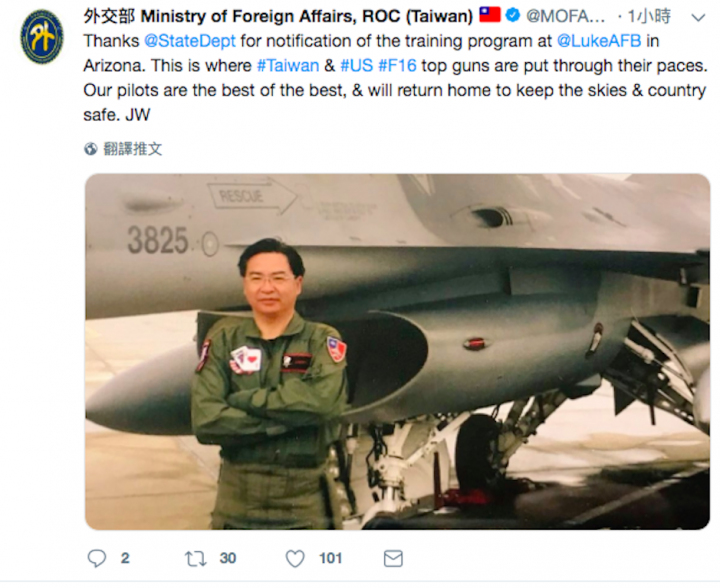Translate the tweet via 翻譯推文
720x588 pixels.
coord(133,149)
